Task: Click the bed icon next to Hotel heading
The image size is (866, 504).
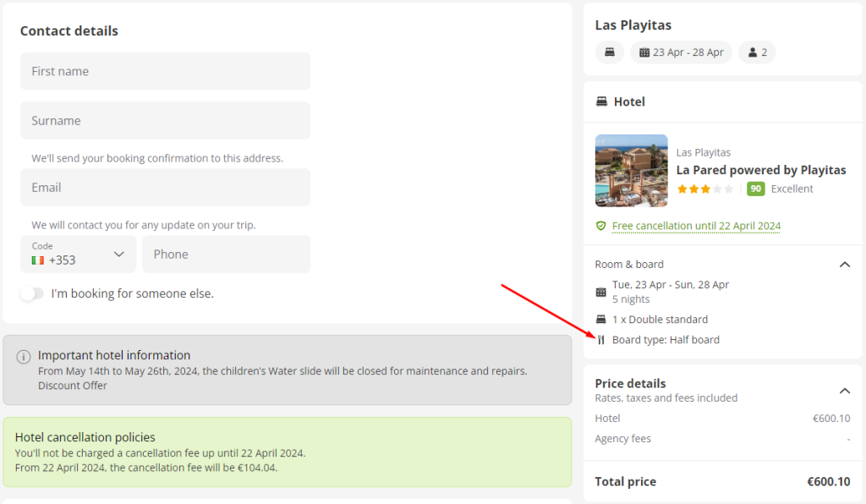Action: point(601,101)
